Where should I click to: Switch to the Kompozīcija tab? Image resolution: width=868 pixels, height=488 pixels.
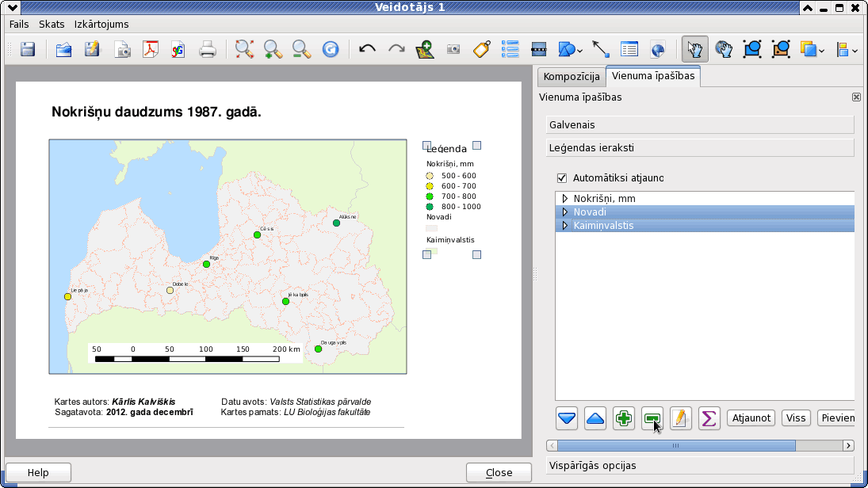[572, 77]
